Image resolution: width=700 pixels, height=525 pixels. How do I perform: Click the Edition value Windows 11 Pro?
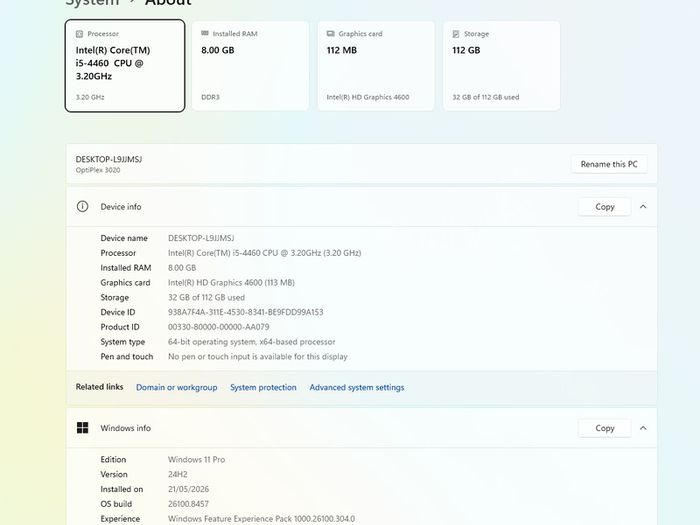tap(196, 460)
